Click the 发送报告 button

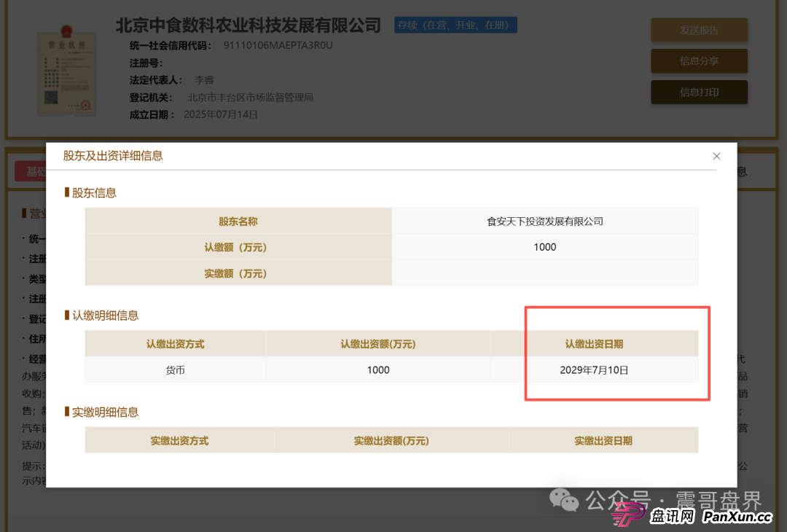coord(699,30)
